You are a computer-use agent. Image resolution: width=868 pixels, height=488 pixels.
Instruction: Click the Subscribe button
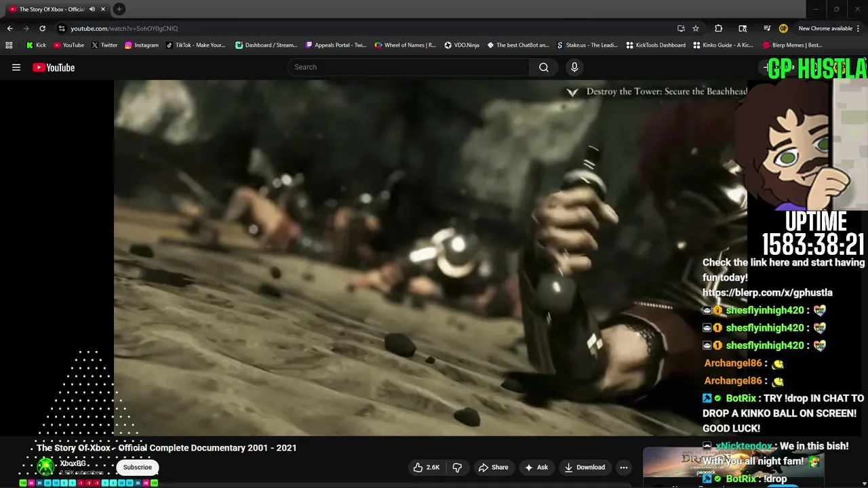point(138,467)
